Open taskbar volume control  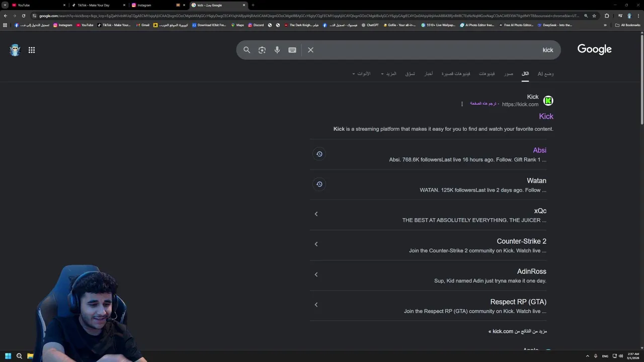[x=621, y=356]
